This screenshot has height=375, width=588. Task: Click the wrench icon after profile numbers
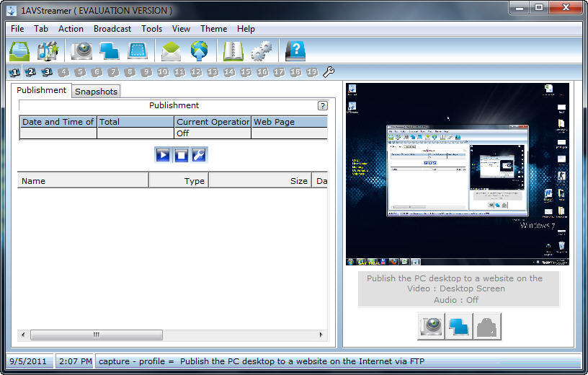pyautogui.click(x=329, y=71)
